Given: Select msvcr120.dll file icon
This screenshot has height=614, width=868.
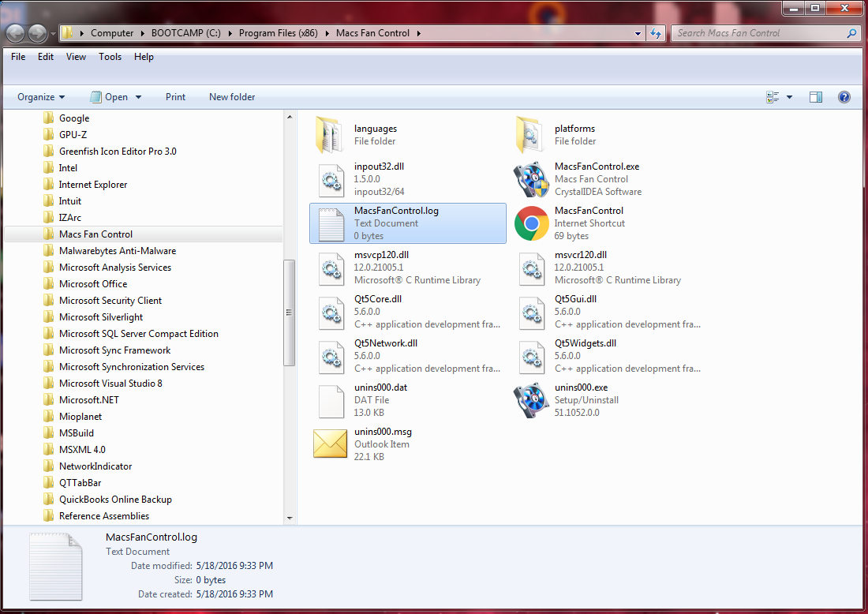Looking at the screenshot, I should click(531, 268).
